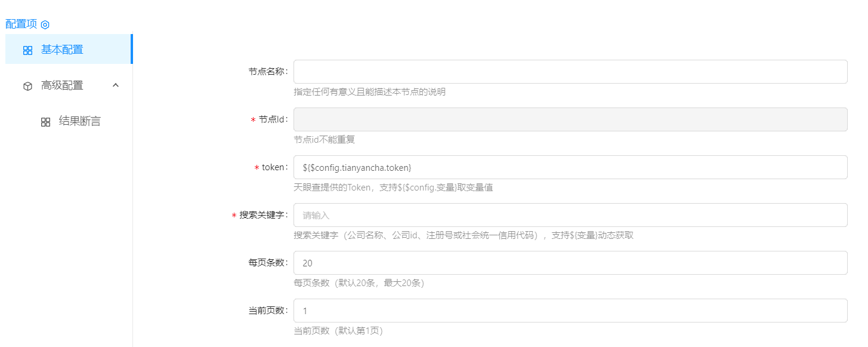Click the hint 当前页数（默认第1页）

click(338, 331)
